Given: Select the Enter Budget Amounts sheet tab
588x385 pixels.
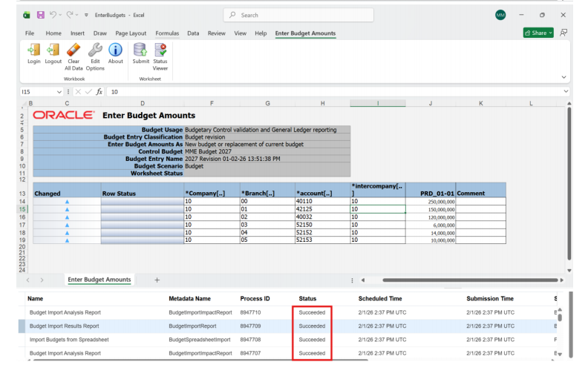Looking at the screenshot, I should (x=99, y=280).
